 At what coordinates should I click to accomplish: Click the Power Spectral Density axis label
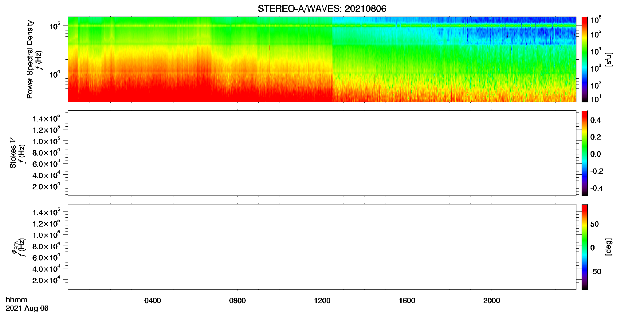pos(30,59)
